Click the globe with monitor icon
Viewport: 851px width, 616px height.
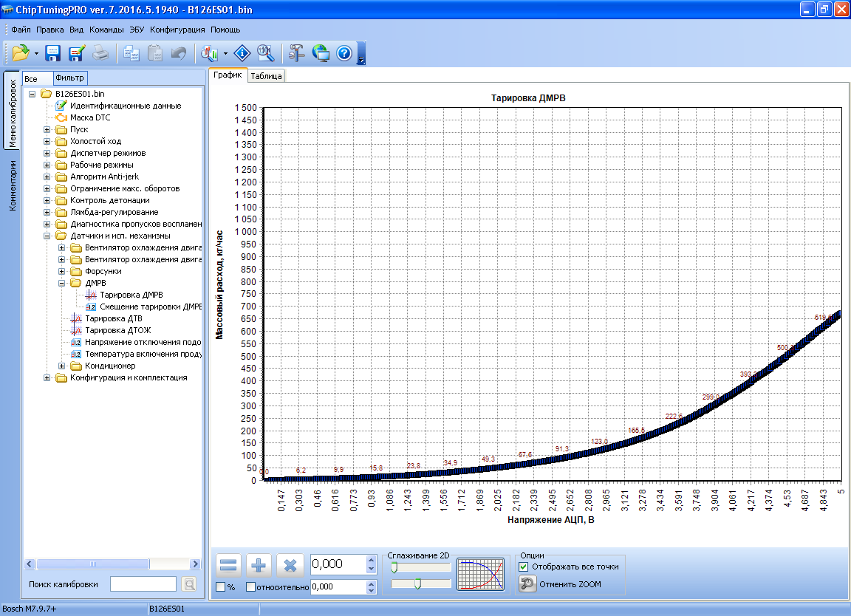point(321,53)
